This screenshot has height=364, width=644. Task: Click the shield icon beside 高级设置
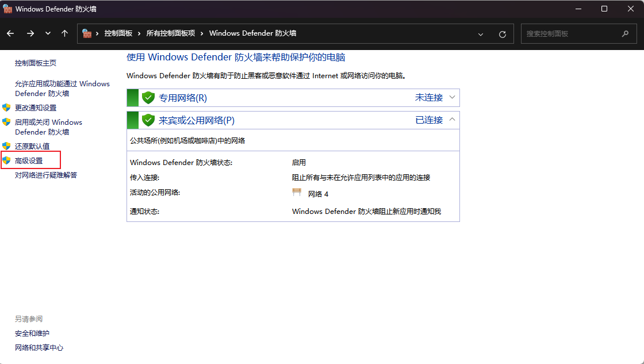tap(6, 160)
